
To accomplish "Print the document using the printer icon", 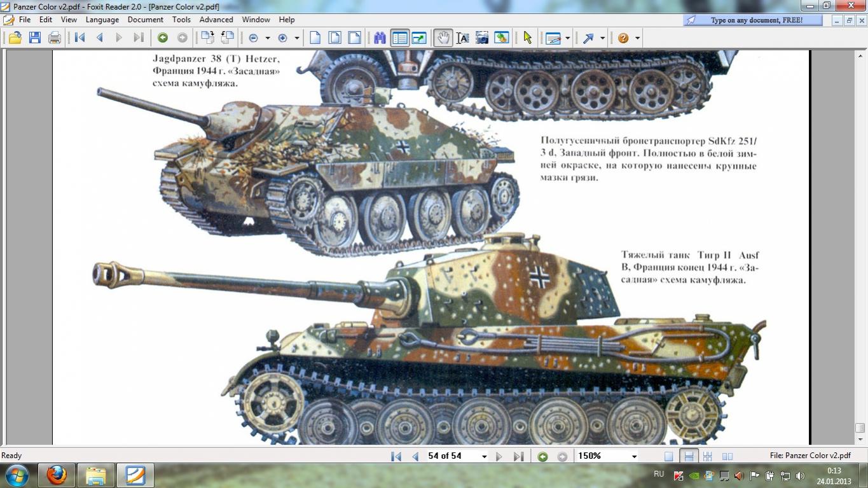I will click(55, 38).
